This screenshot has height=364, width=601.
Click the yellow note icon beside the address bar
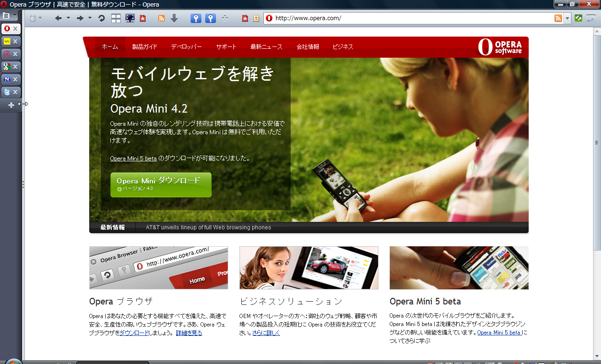(x=256, y=18)
